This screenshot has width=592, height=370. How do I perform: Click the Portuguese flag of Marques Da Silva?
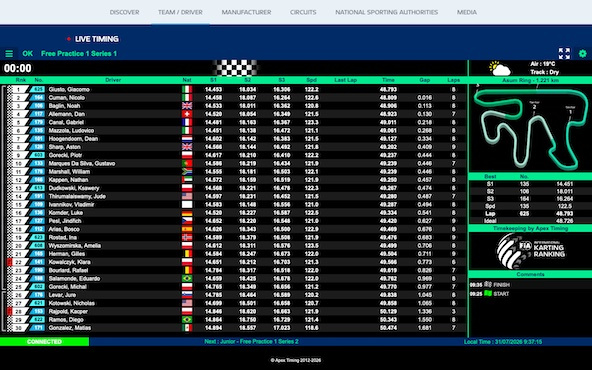pyautogui.click(x=187, y=163)
